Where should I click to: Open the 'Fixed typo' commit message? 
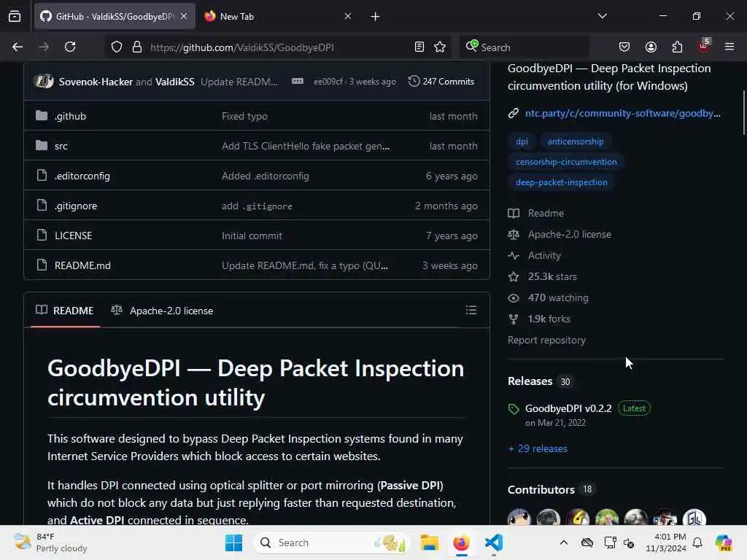244,116
